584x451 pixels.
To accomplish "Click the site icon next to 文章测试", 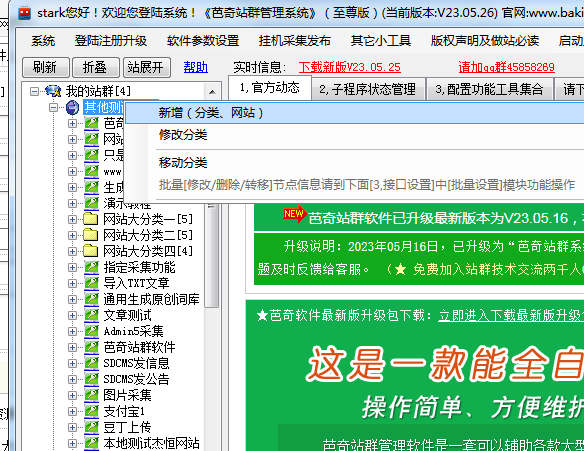I will click(91, 315).
